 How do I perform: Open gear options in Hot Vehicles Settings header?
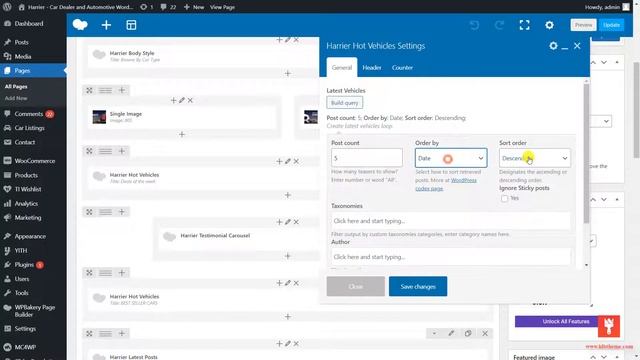[x=553, y=46]
